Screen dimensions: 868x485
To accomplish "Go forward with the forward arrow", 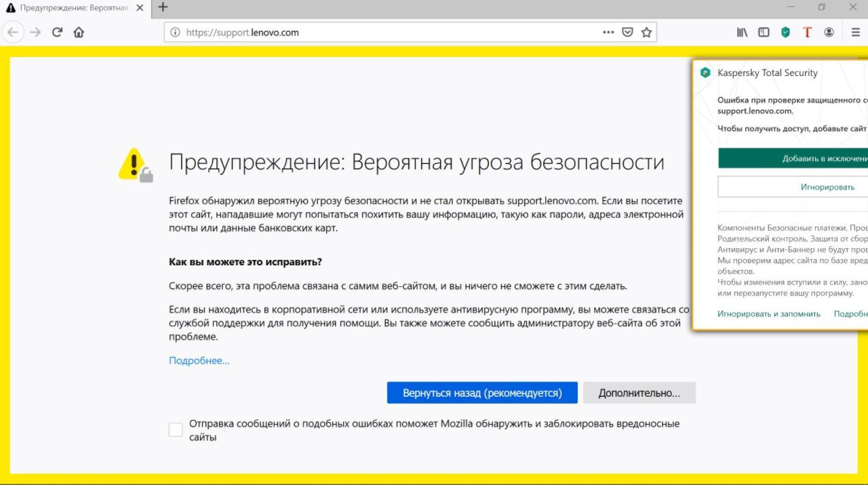I will 35,32.
